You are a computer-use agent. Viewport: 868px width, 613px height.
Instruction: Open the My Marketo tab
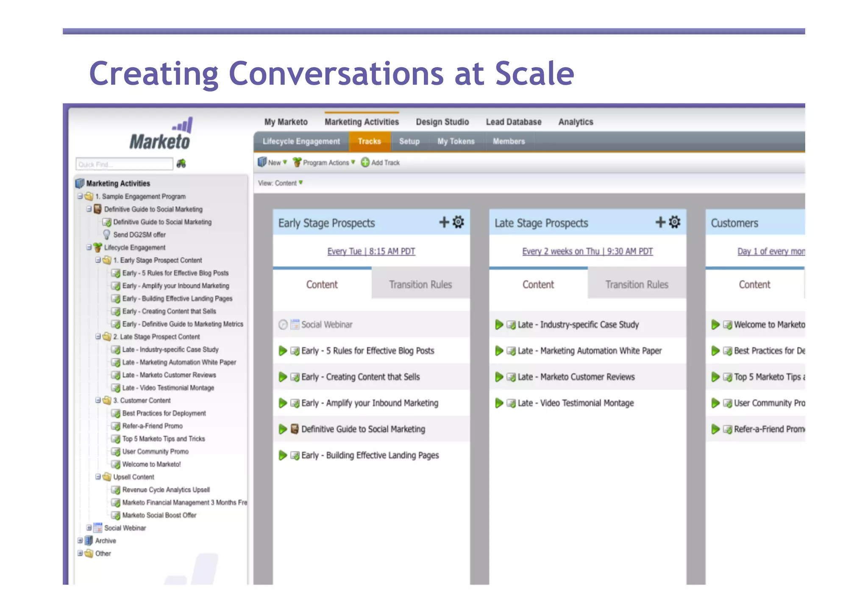click(x=286, y=122)
